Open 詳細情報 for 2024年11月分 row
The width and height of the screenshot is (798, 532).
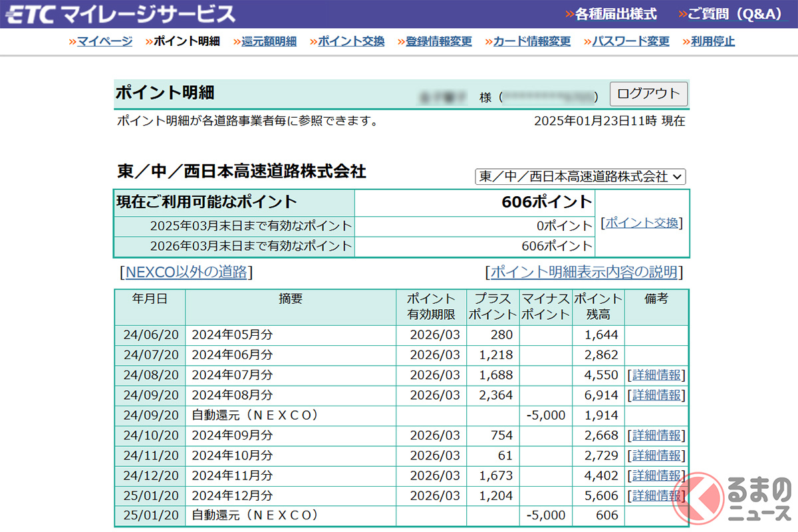[656, 475]
